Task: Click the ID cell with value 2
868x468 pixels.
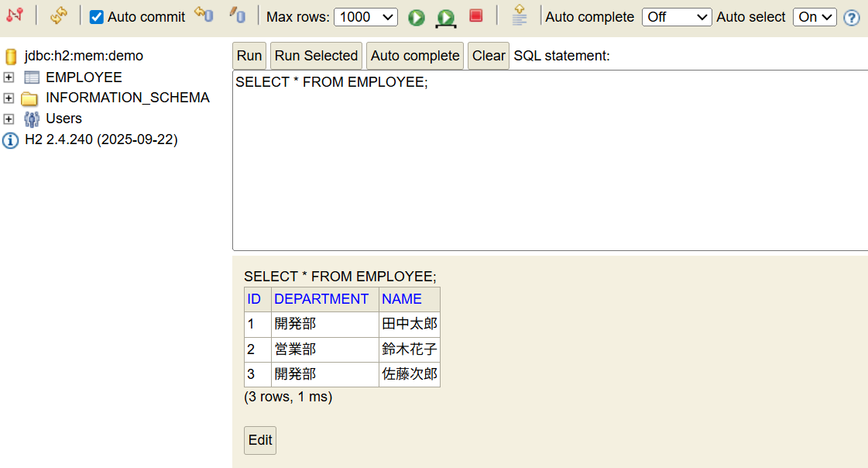Action: (257, 349)
